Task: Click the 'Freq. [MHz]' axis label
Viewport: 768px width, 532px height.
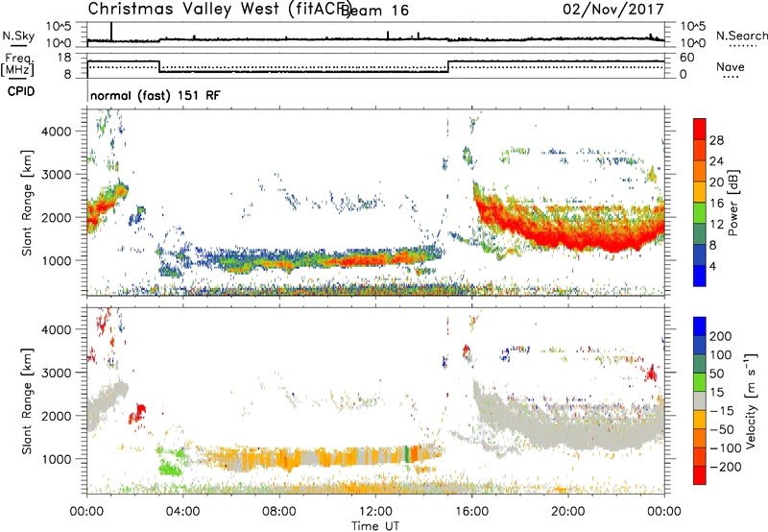Action: tap(18, 64)
